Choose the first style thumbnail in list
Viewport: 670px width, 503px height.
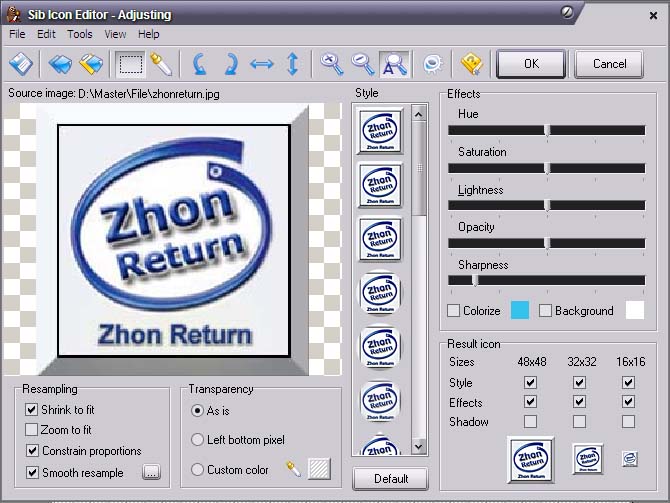tap(380, 130)
